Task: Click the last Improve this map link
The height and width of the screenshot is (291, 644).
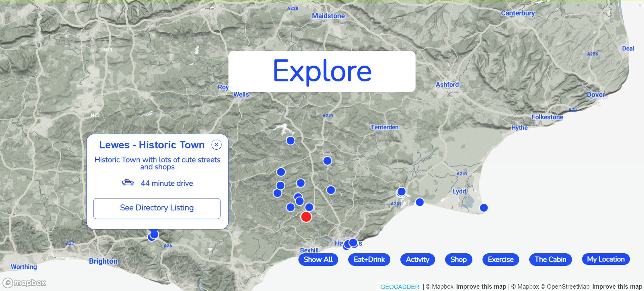Action: tap(617, 287)
